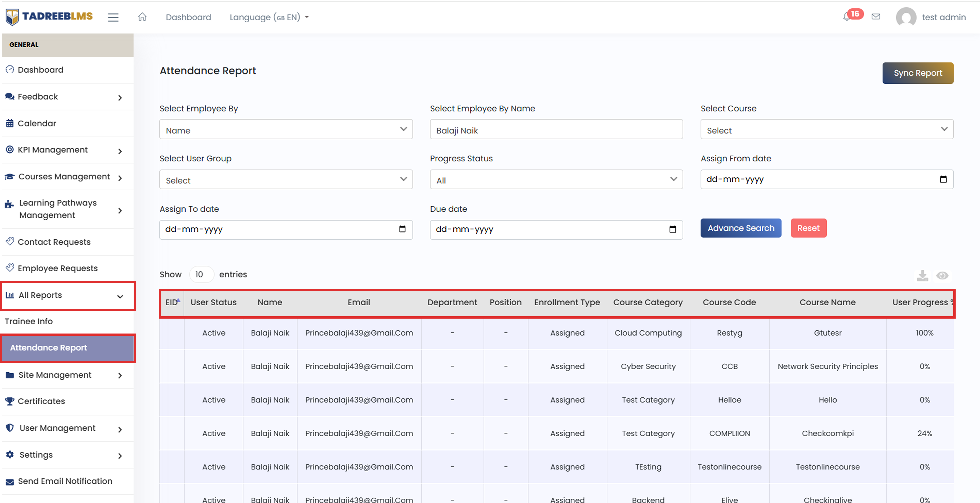The width and height of the screenshot is (980, 503).
Task: Click the Checkcomkpi course name cell
Action: click(827, 433)
